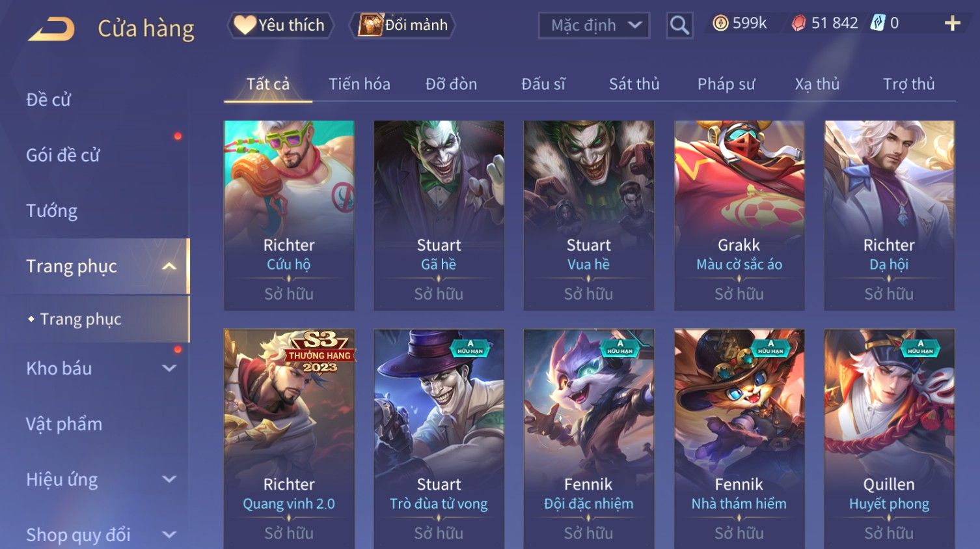Collapse the Trang phục sidebar section
Viewport: 980px width, 549px height.
pyautogui.click(x=169, y=266)
